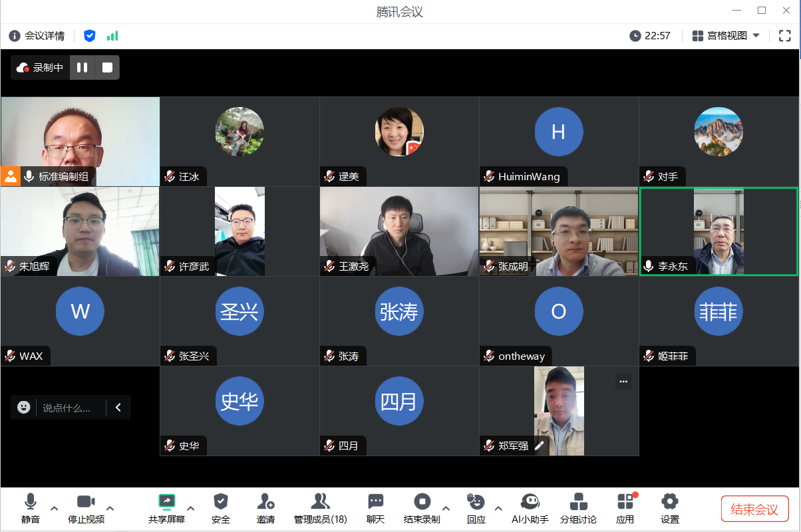The width and height of the screenshot is (801, 532).
Task: Expand audio options arrow beside 静音
Action: point(55,508)
